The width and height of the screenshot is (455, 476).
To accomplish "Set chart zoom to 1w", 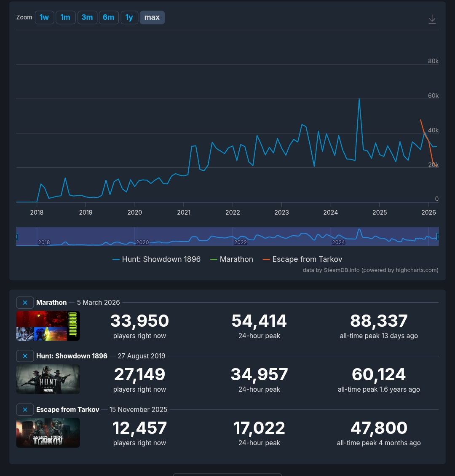I will pyautogui.click(x=44, y=17).
